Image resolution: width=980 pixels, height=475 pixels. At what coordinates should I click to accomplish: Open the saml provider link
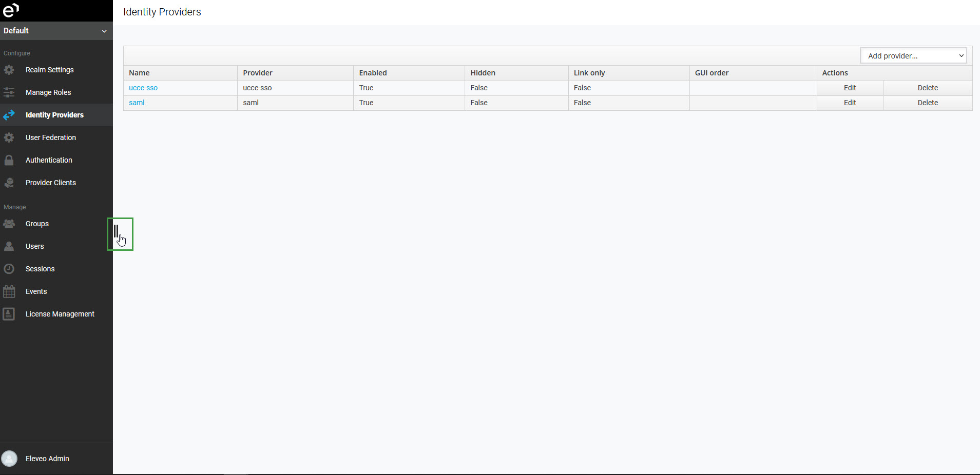(x=137, y=103)
